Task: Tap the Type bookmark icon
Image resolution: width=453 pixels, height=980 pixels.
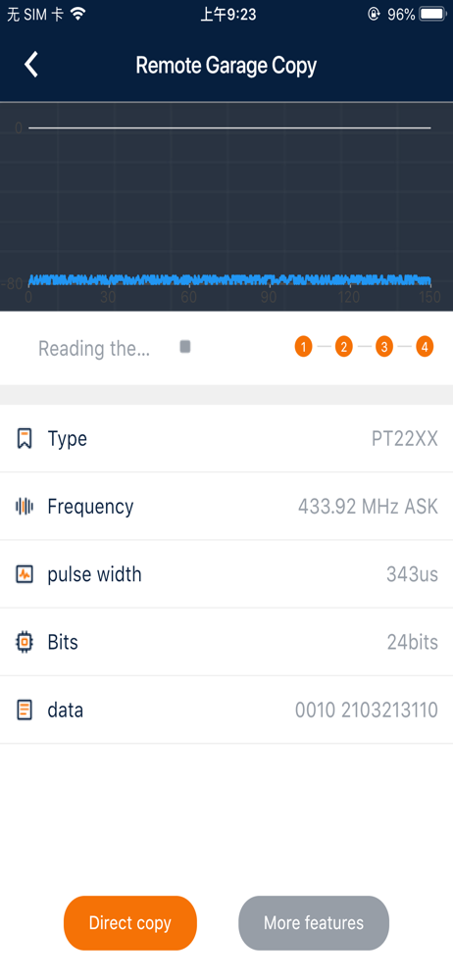Action: 24,439
